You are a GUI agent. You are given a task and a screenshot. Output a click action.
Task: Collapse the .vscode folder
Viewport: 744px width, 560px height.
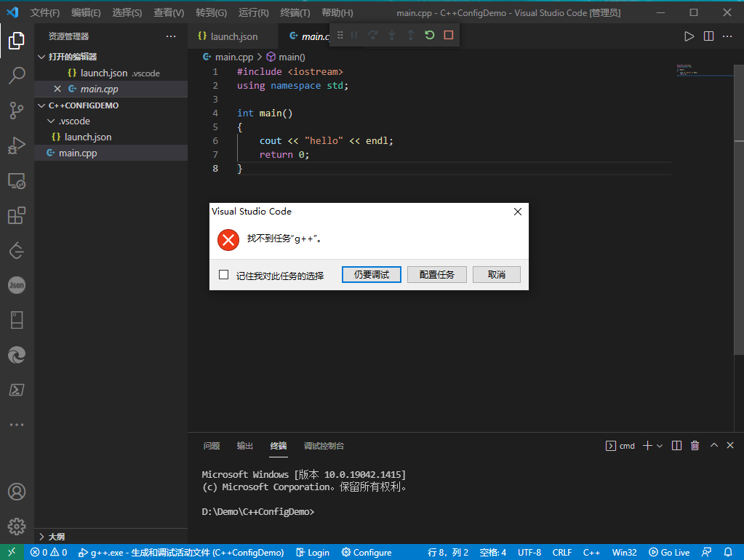tap(50, 121)
